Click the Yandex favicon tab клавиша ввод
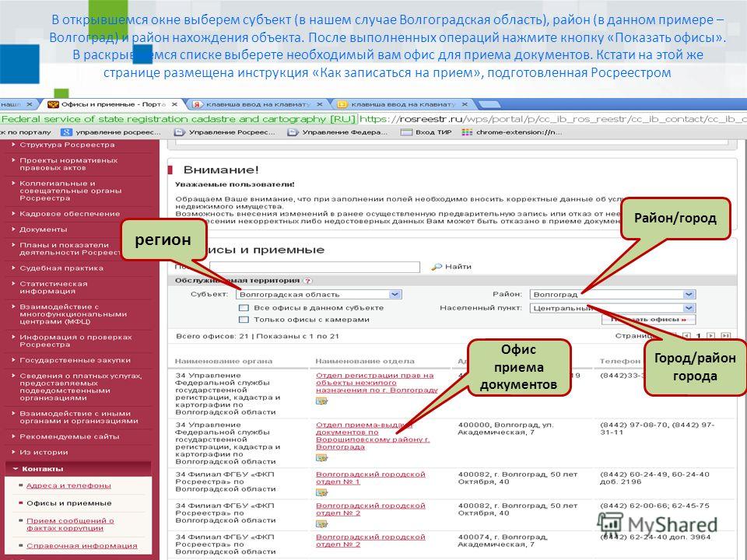The height and width of the screenshot is (560, 747). (258, 103)
